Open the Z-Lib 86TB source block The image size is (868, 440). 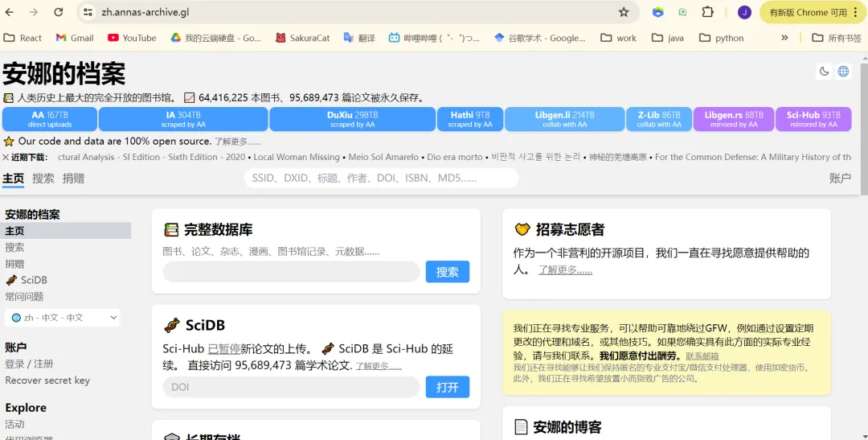click(x=659, y=119)
